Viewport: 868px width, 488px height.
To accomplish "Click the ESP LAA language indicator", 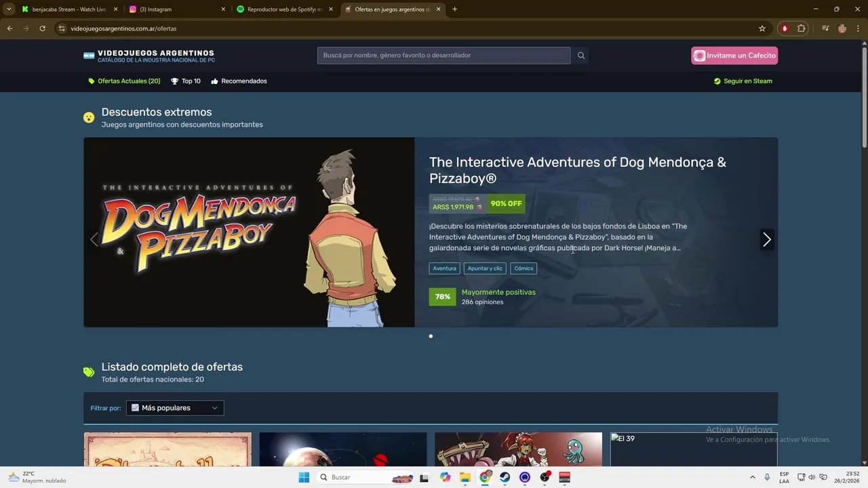I will 784,477.
